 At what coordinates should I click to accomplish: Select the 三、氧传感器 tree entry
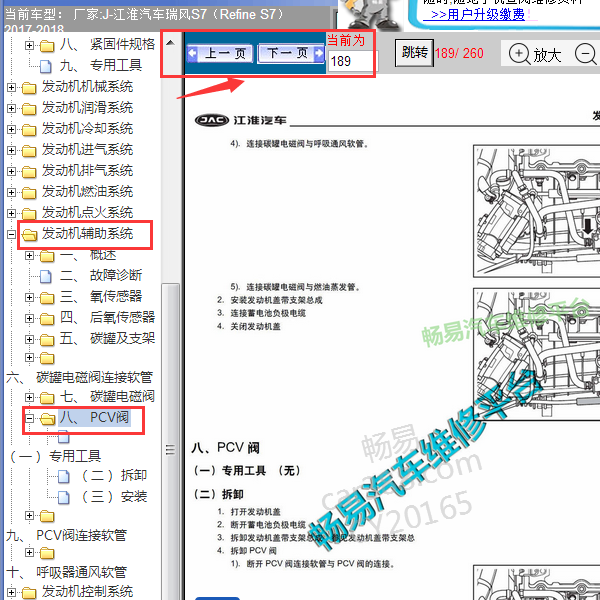pos(101,296)
